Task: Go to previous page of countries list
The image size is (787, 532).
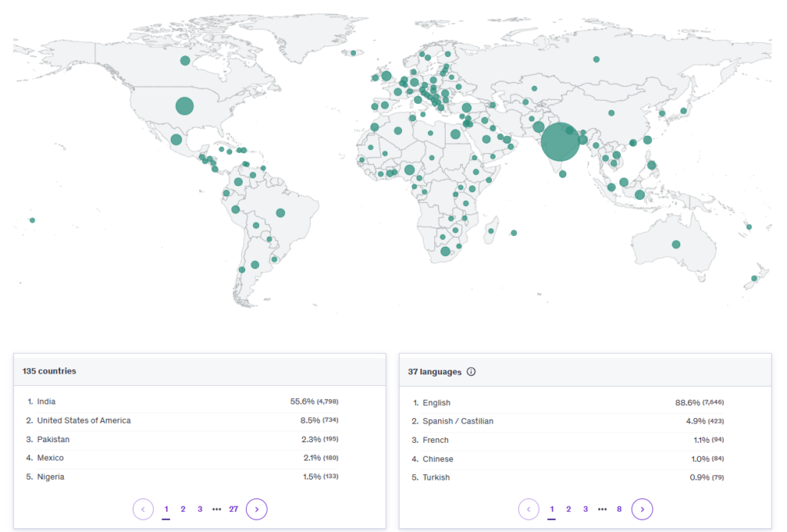Action: tap(143, 509)
